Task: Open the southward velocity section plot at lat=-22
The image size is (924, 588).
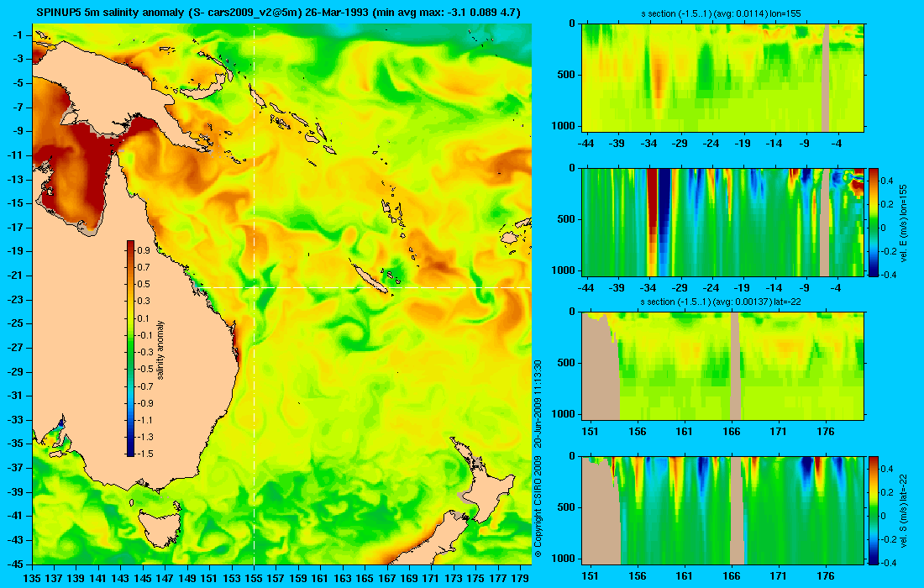Action: coord(723,510)
